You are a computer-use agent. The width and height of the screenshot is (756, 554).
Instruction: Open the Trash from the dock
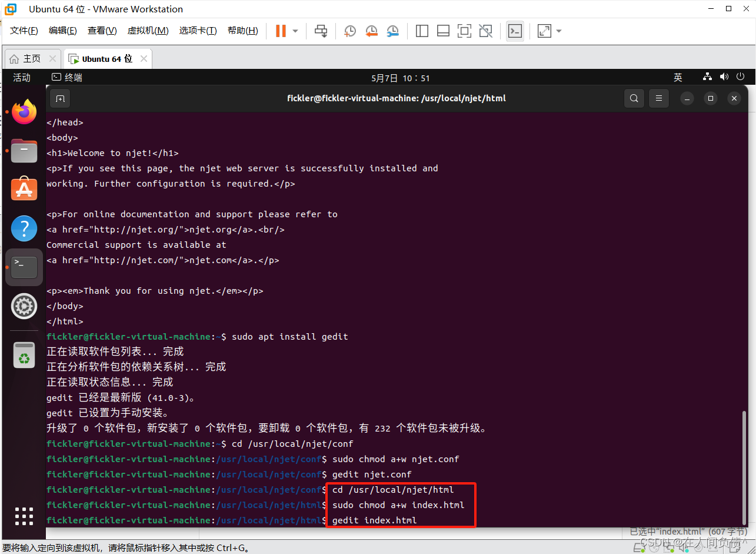(24, 354)
